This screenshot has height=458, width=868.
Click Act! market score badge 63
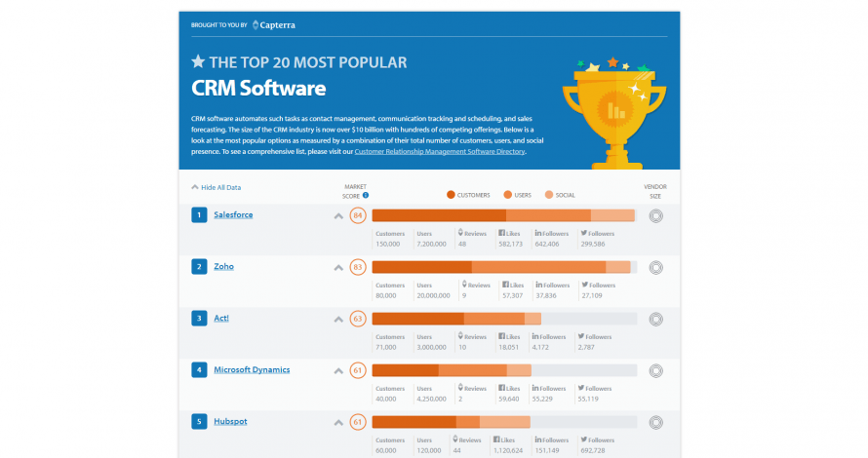[358, 319]
